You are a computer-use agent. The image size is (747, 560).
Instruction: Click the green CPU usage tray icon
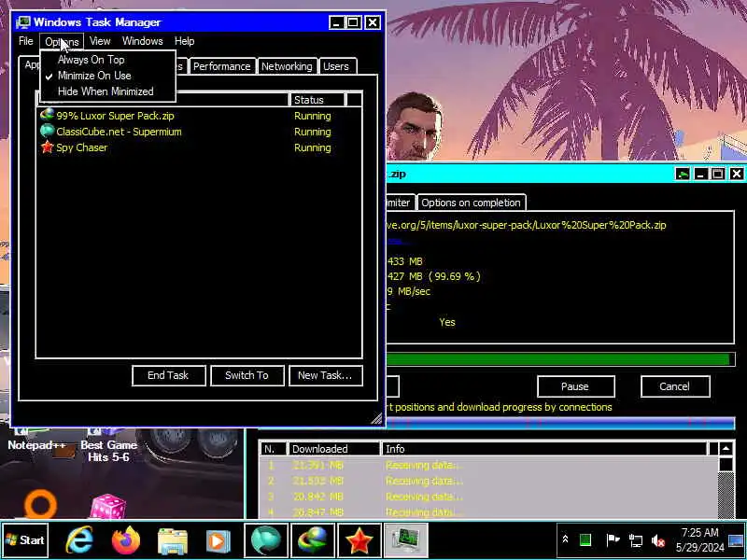(x=585, y=539)
